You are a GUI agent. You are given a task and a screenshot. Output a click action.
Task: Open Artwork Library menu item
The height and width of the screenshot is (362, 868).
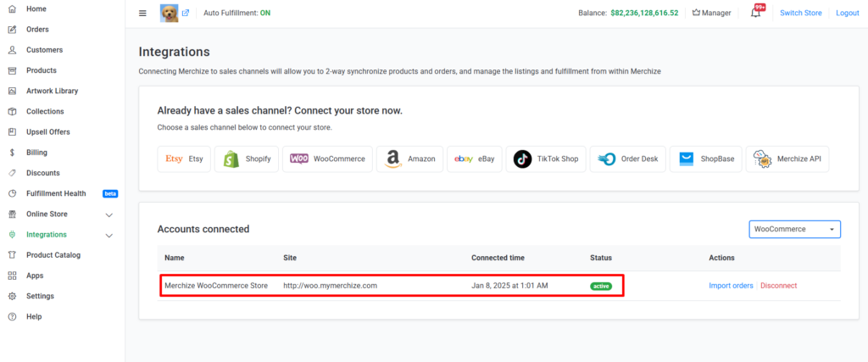52,91
